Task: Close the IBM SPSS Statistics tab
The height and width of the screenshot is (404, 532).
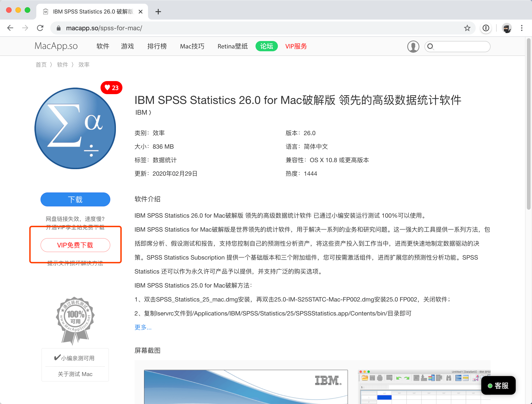Action: tap(141, 12)
